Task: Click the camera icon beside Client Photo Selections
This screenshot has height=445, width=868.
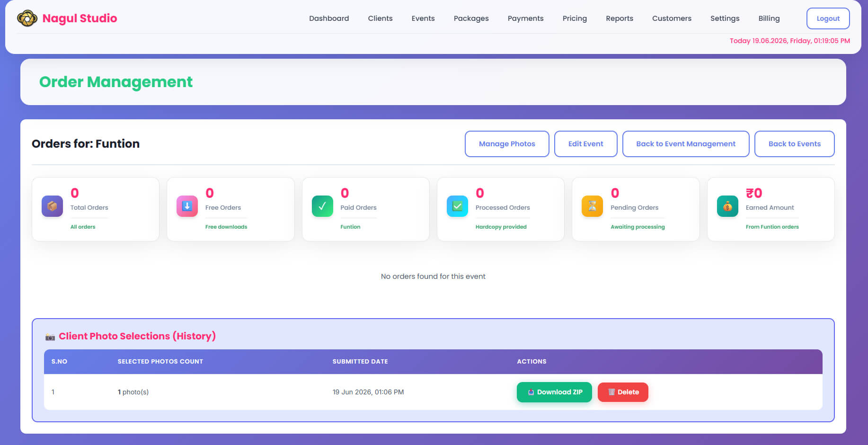Action: click(x=50, y=337)
